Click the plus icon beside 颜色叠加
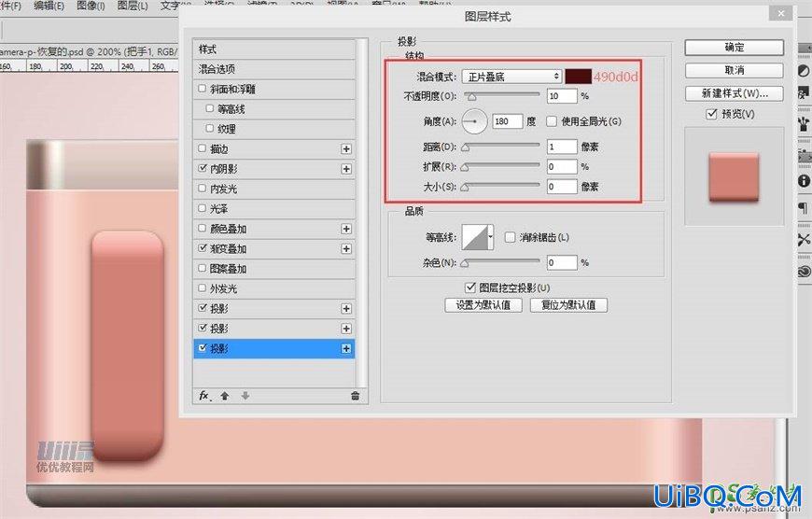This screenshot has width=812, height=519. [x=346, y=229]
